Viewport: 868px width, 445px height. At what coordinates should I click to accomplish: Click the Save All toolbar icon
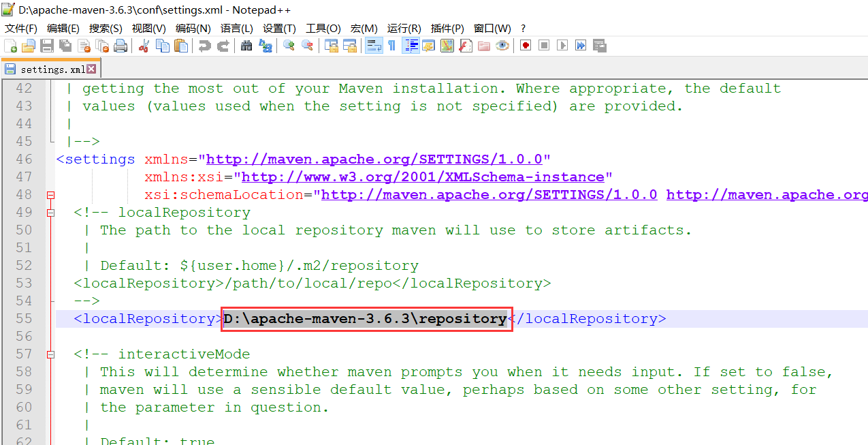(x=65, y=46)
